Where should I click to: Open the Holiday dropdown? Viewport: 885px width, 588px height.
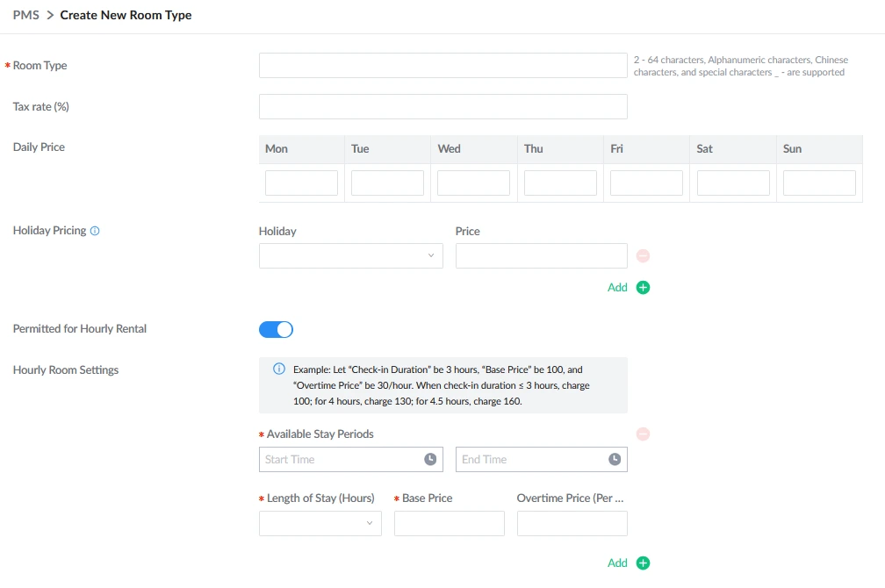[x=350, y=256]
